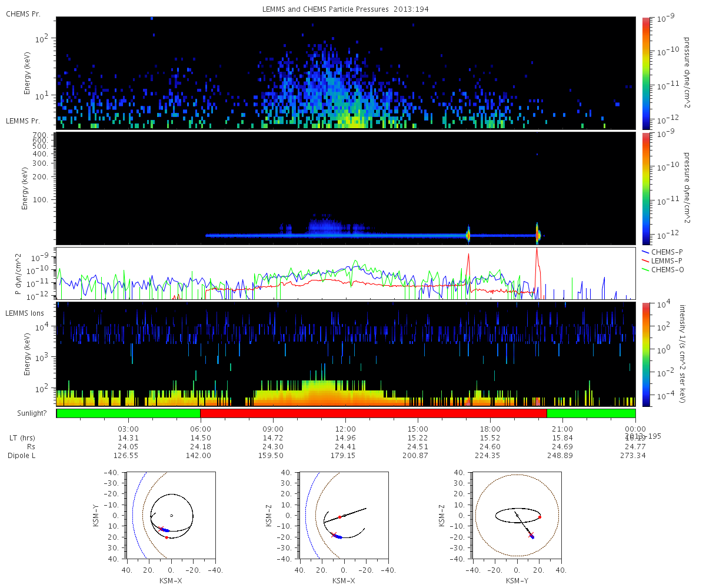Viewport: 706px width, 588px height.
Task: Click the 12:00 time tick label
Action: click(x=345, y=429)
